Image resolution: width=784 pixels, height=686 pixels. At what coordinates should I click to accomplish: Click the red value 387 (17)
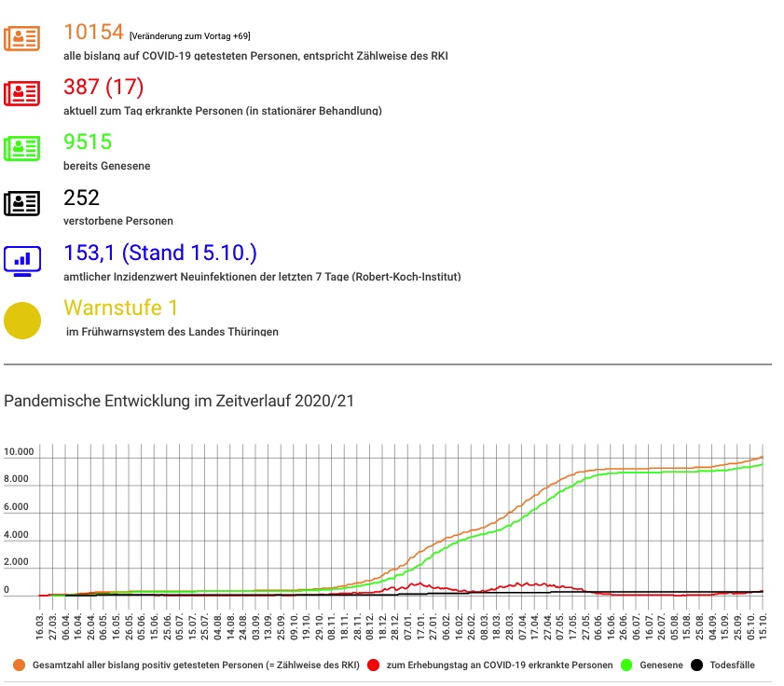(x=103, y=87)
